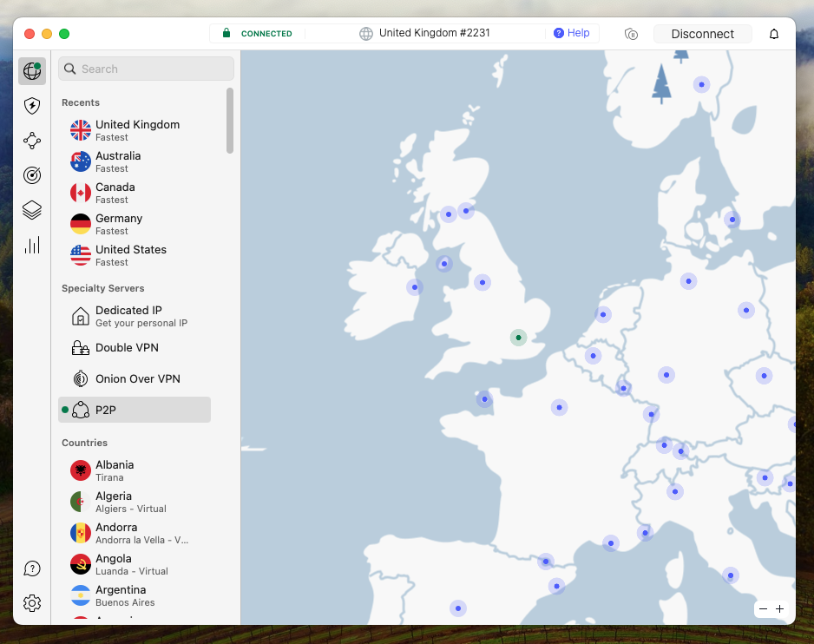
Task: Click the notifications bell icon
Action: [x=774, y=34]
